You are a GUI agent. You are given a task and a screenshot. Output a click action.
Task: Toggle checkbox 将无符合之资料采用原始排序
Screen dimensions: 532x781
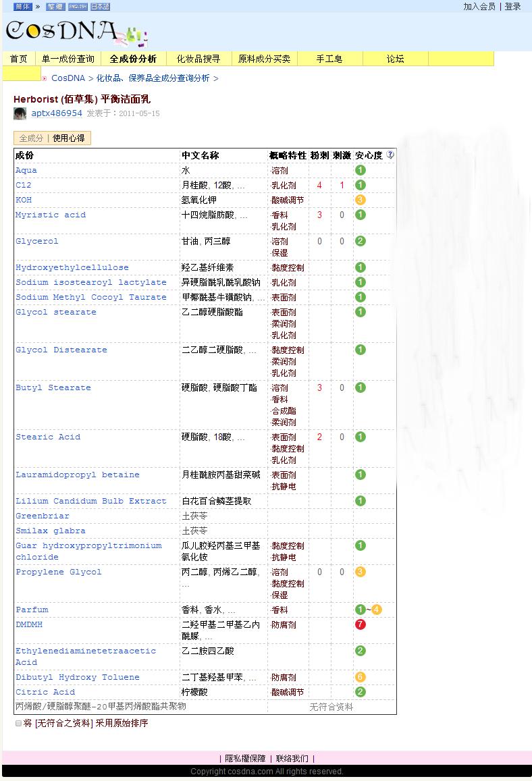pyautogui.click(x=18, y=723)
